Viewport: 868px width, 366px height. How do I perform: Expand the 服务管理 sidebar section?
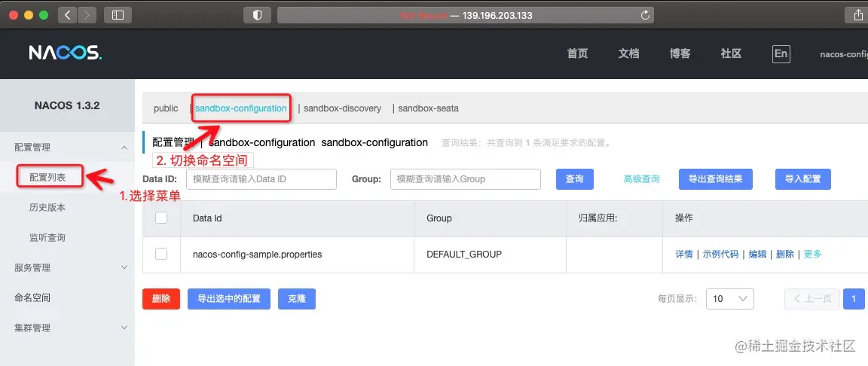(67, 267)
